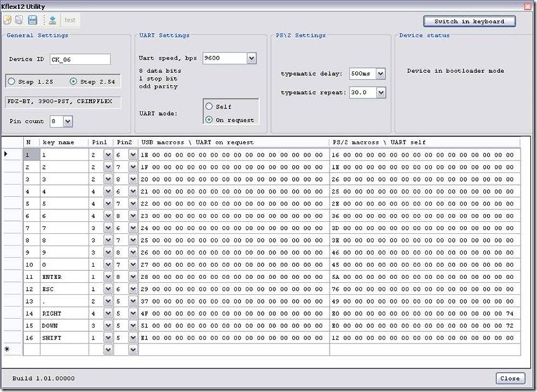Click the PS/2 macro cell ending with 74
537x392 pixels.
coord(425,313)
